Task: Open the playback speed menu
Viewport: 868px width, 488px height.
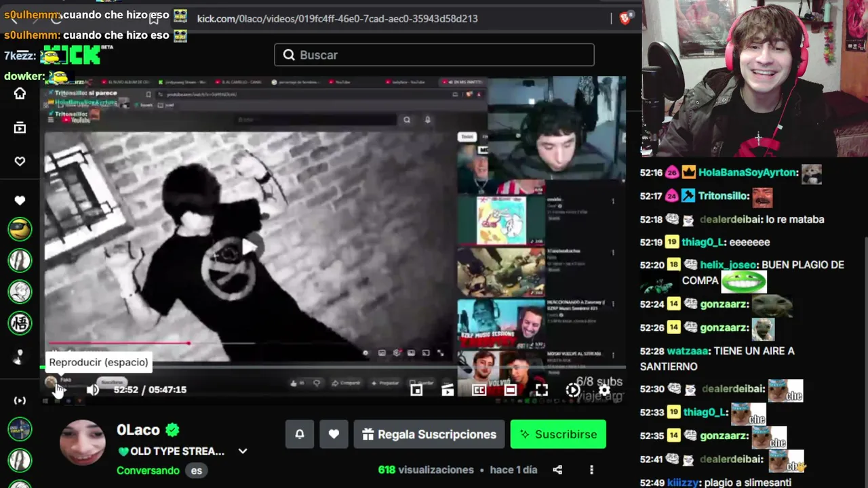Action: 573,390
